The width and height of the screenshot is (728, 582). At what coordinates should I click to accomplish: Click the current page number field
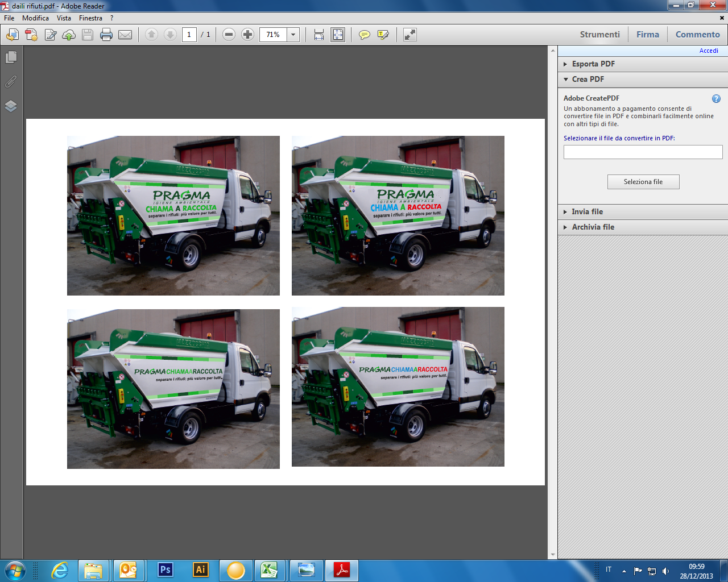(x=189, y=35)
